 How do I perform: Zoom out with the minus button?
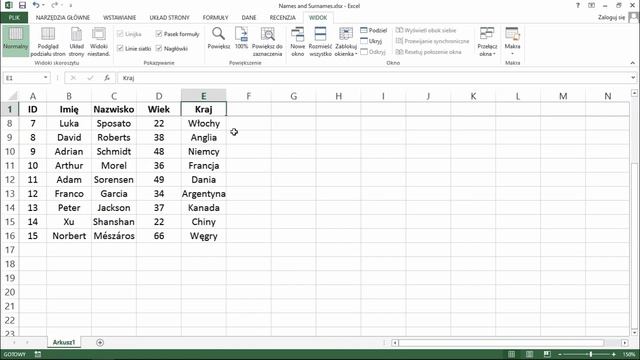(560, 354)
